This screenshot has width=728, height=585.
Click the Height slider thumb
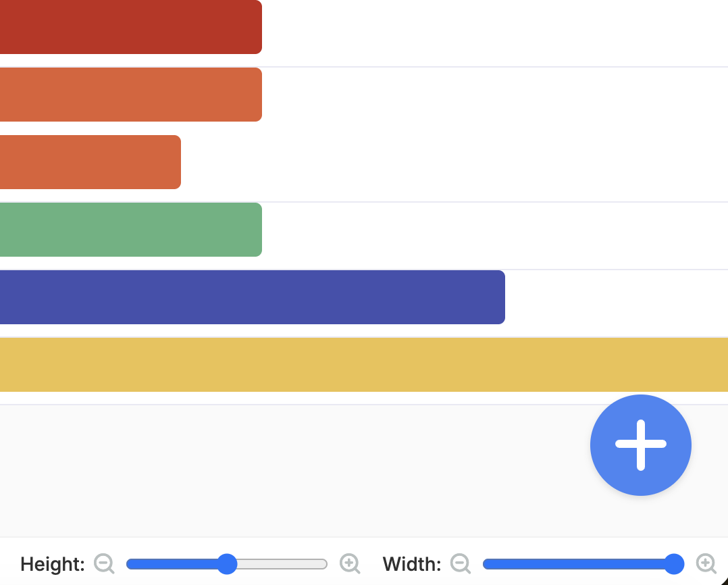[x=227, y=564]
